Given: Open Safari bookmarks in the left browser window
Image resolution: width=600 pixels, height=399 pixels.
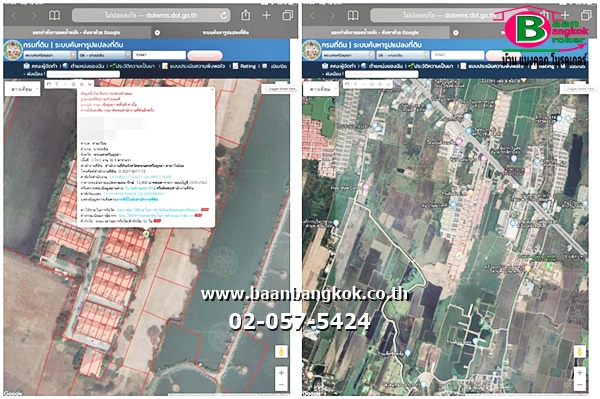Looking at the screenshot, I should [x=55, y=15].
